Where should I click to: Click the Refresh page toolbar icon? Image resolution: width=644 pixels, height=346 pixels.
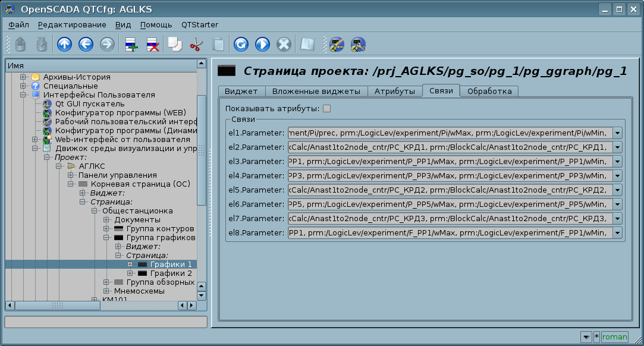coord(241,45)
